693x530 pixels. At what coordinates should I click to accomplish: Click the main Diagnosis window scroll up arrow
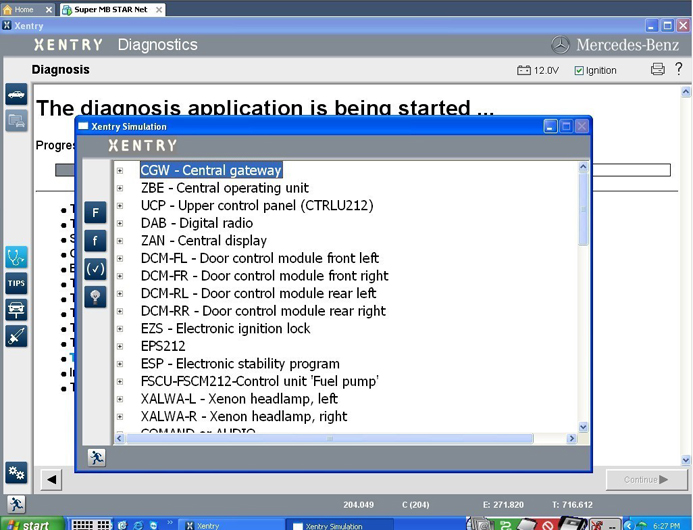pos(685,92)
